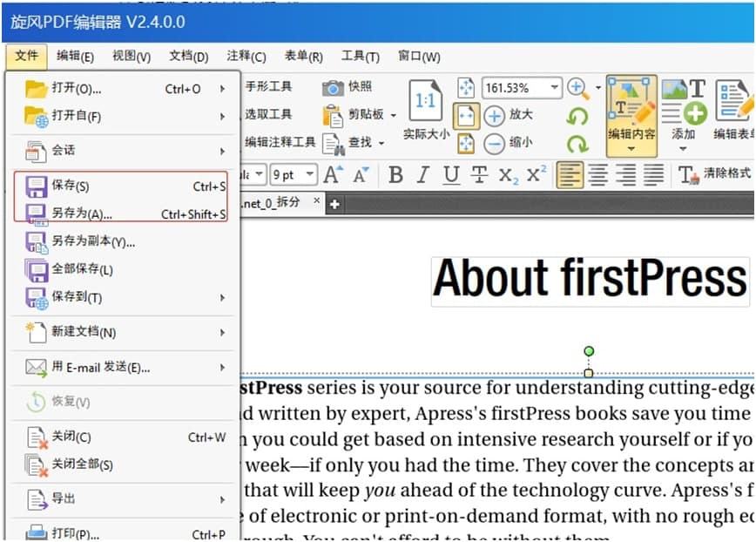The height and width of the screenshot is (542, 756).
Task: Expand the 新建文档(N) submenu
Action: point(125,332)
